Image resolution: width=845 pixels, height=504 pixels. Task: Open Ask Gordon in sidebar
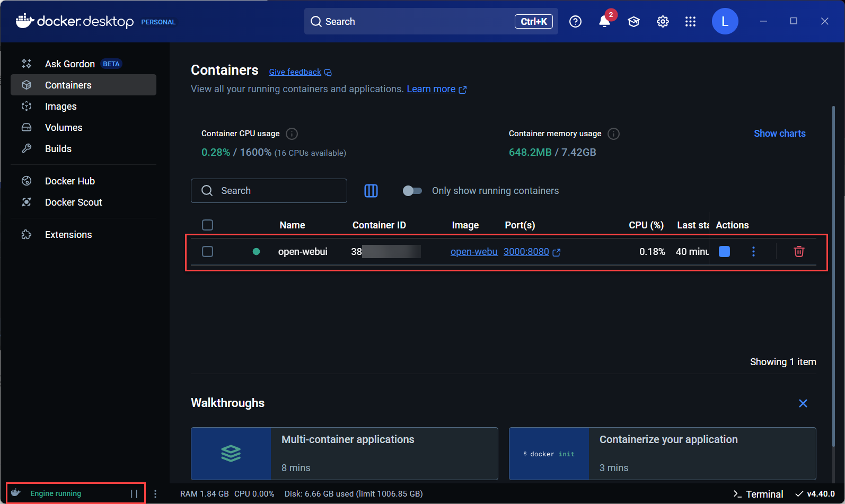[83, 64]
